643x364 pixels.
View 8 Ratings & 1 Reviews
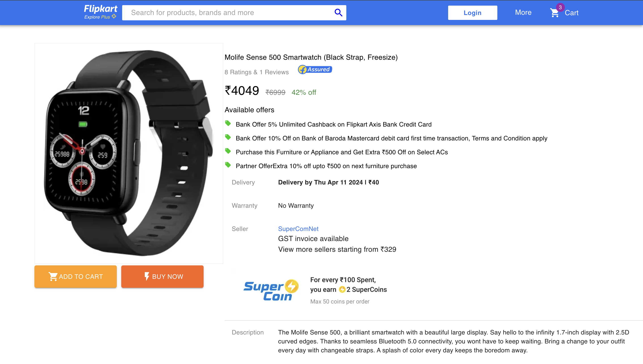[x=256, y=72]
